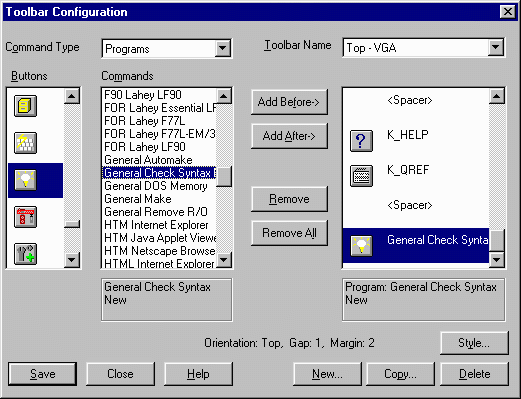Viewport: 521px width, 399px height.
Task: Remove the selected toolbar item
Action: coord(289,199)
